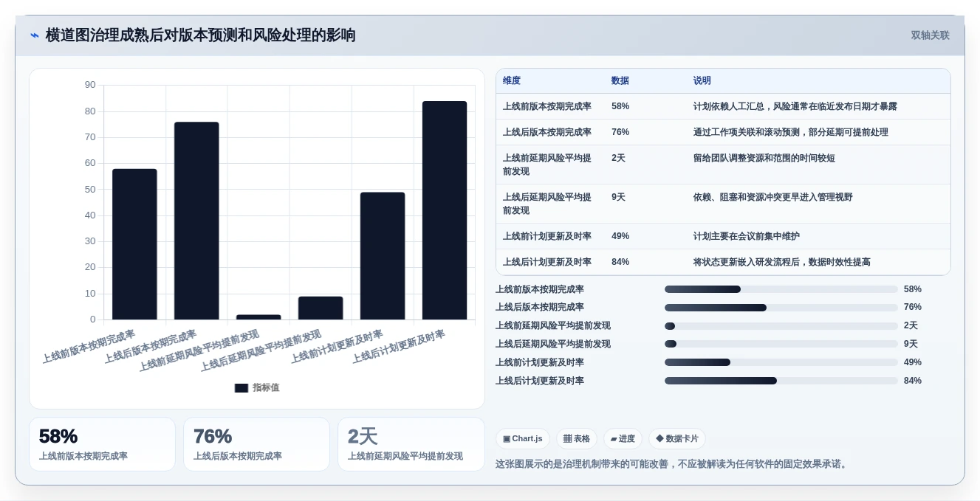Click table cell 上线前计划更新及时率

[x=547, y=236]
